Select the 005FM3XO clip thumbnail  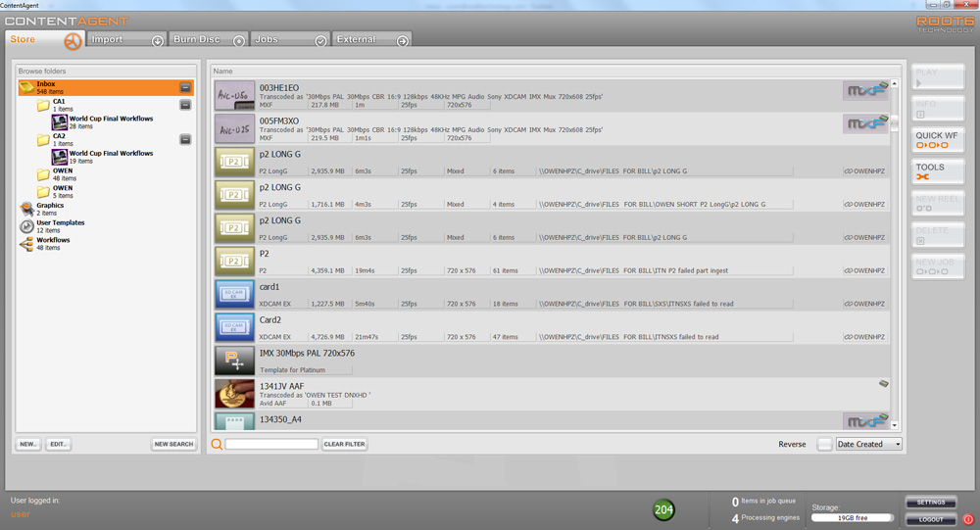coord(235,128)
